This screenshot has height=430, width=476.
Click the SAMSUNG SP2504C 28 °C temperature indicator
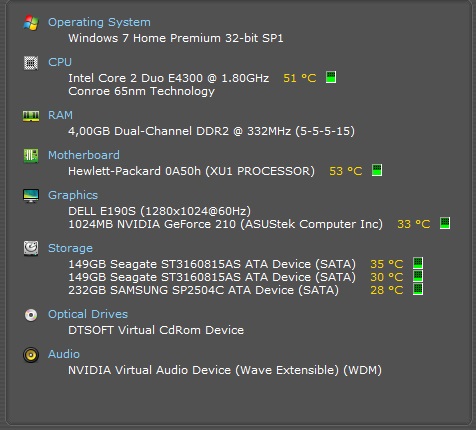pos(418,289)
